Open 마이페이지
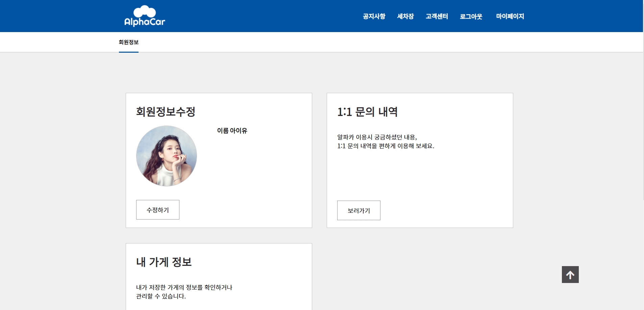The height and width of the screenshot is (310, 644). [x=510, y=16]
